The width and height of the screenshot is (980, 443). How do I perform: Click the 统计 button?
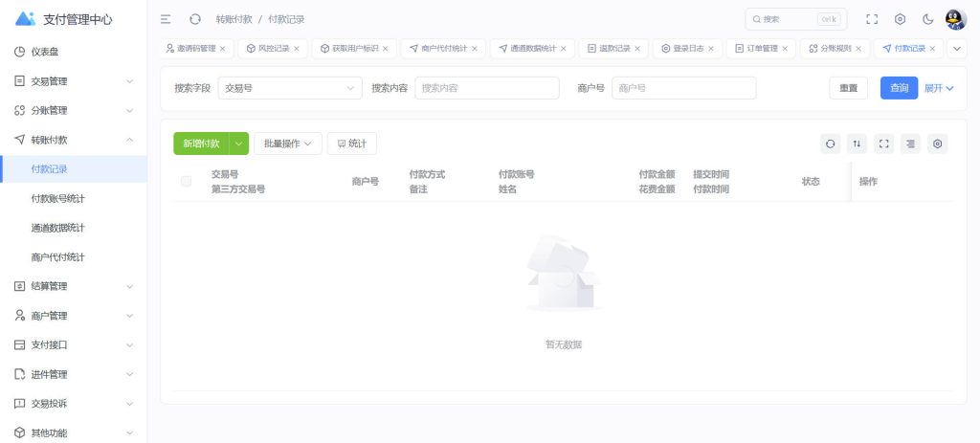tap(352, 144)
